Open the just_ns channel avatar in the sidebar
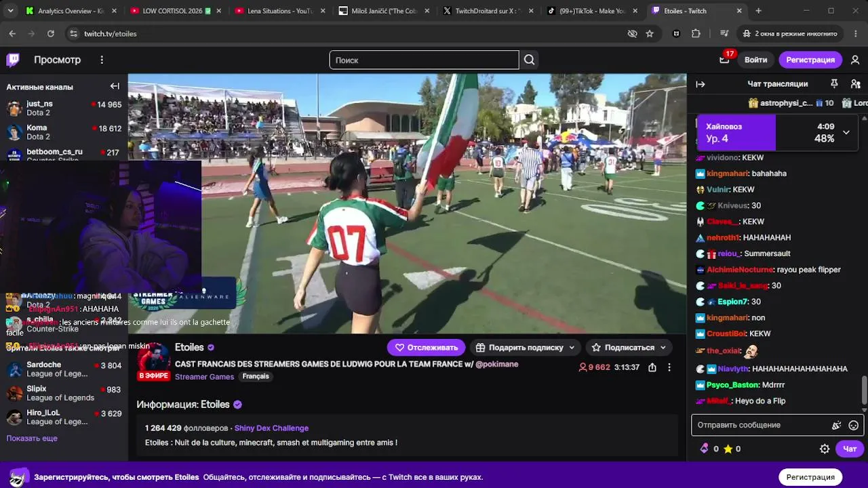Image resolution: width=868 pixels, height=488 pixels. click(14, 108)
